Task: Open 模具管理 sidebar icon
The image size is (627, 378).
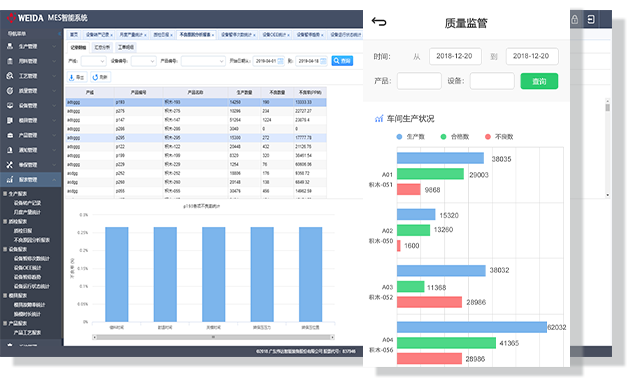Action: pyautogui.click(x=10, y=120)
